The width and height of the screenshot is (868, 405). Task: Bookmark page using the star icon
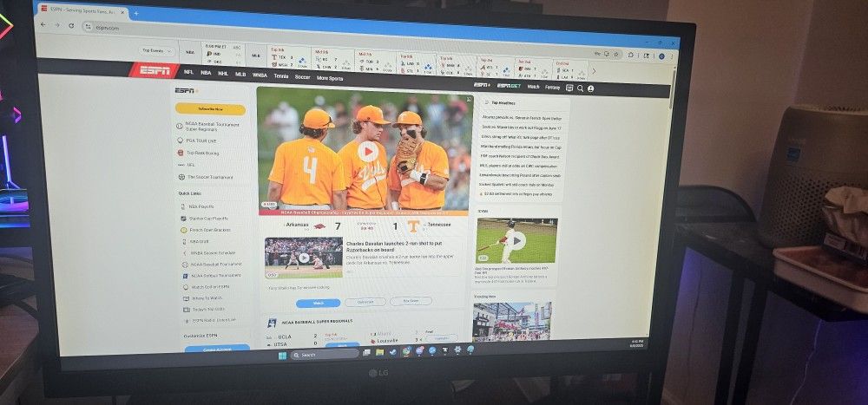615,55
